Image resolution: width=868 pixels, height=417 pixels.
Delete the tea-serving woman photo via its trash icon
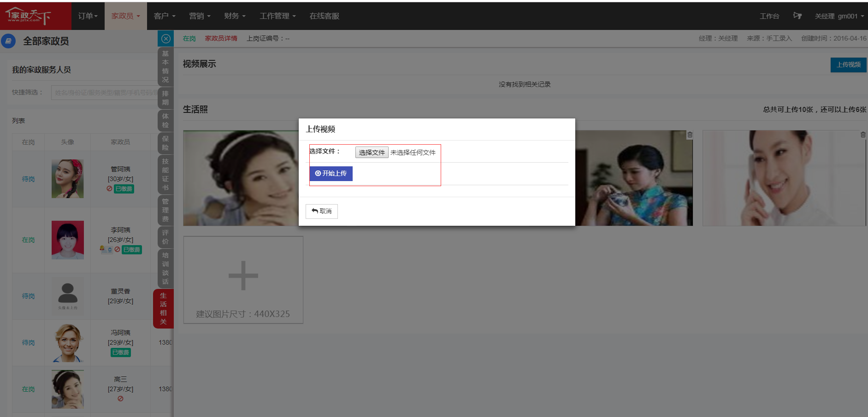pos(690,135)
